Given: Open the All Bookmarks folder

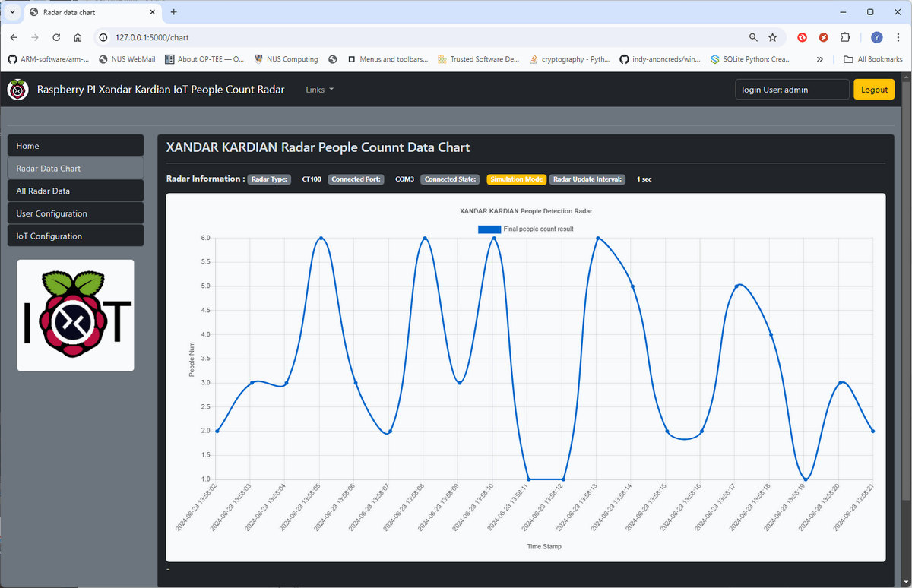Looking at the screenshot, I should (x=873, y=59).
